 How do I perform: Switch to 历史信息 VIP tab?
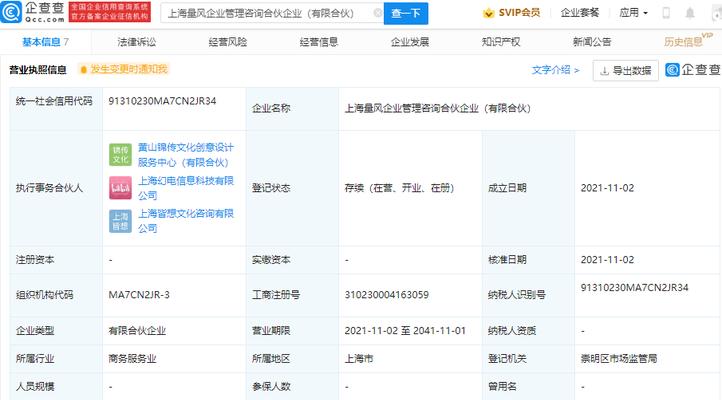tap(687, 41)
